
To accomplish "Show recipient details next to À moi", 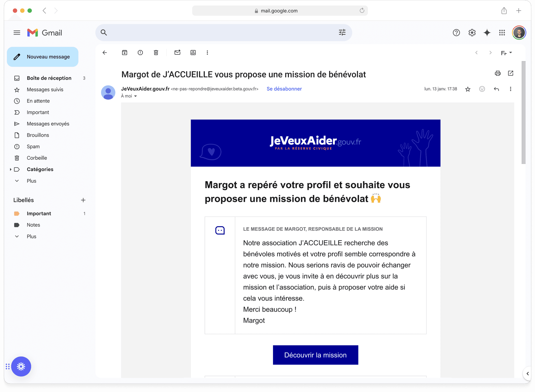I will (x=135, y=96).
